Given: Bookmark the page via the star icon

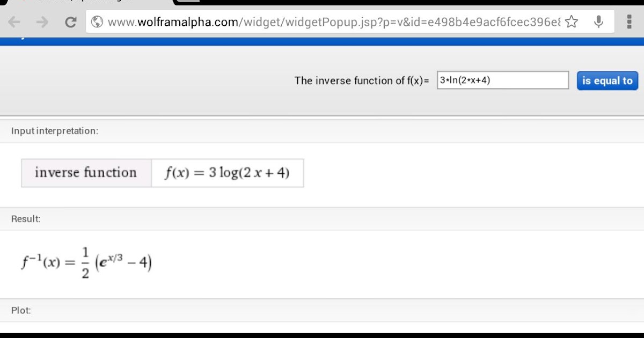Looking at the screenshot, I should 572,21.
